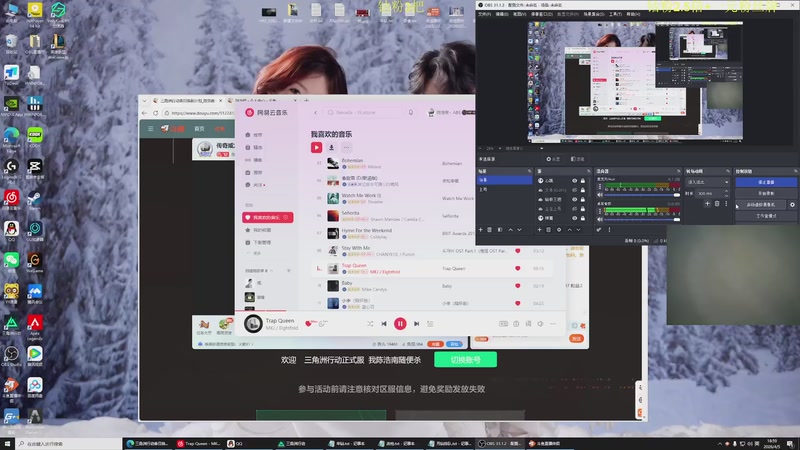This screenshot has width=800, height=450.
Task: Open the mixer dock three-dot menu
Action: [x=609, y=230]
